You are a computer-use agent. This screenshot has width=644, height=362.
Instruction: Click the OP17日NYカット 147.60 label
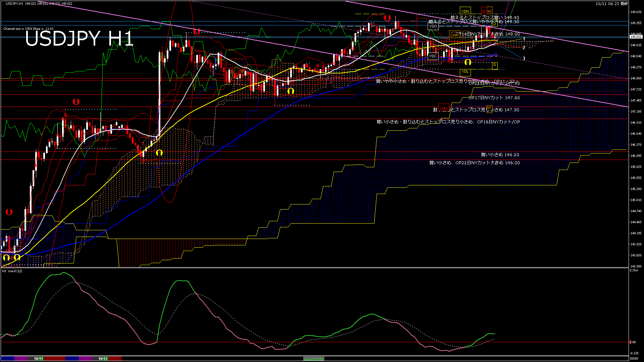[x=494, y=98]
